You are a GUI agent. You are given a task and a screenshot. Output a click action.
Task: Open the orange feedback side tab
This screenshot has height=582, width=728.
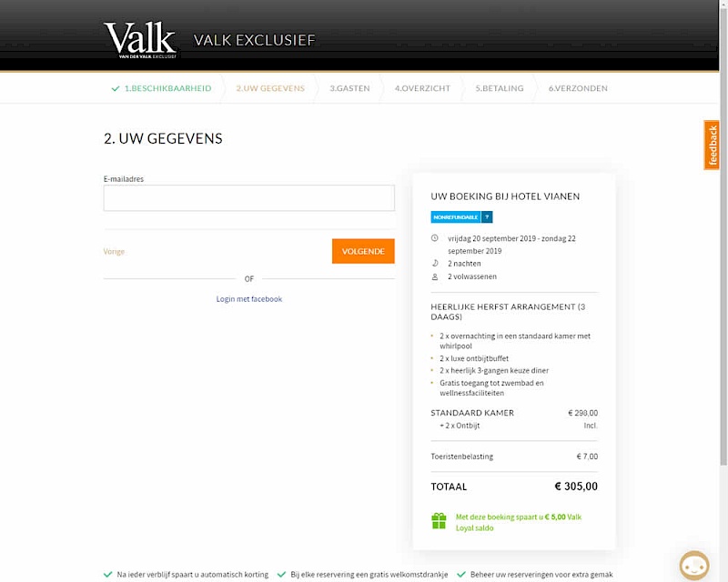tap(712, 145)
